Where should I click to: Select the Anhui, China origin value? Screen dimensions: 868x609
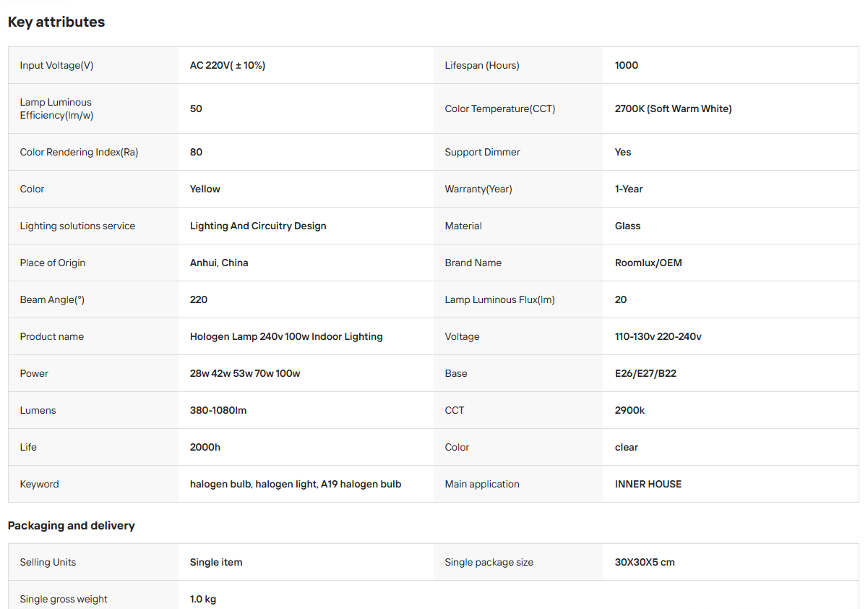coord(219,263)
